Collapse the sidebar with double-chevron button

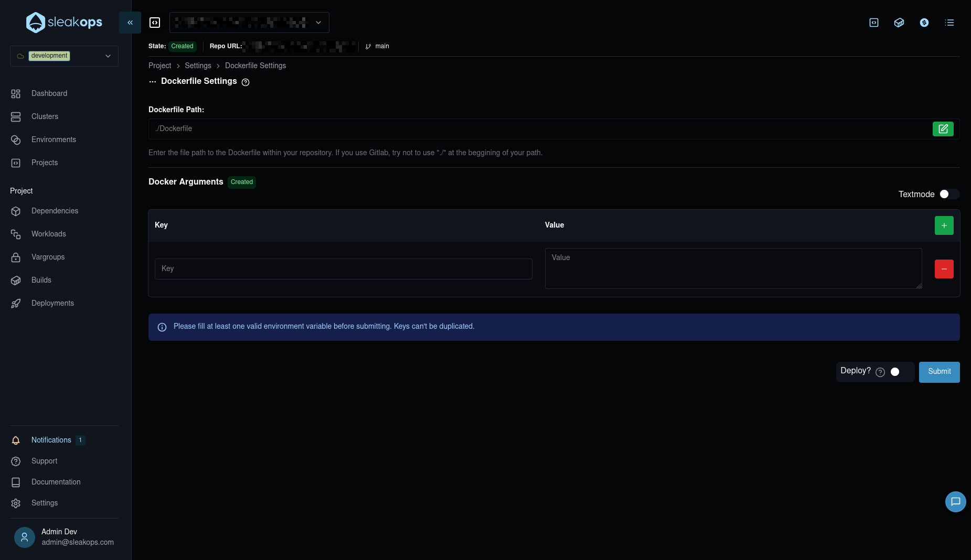click(x=130, y=23)
